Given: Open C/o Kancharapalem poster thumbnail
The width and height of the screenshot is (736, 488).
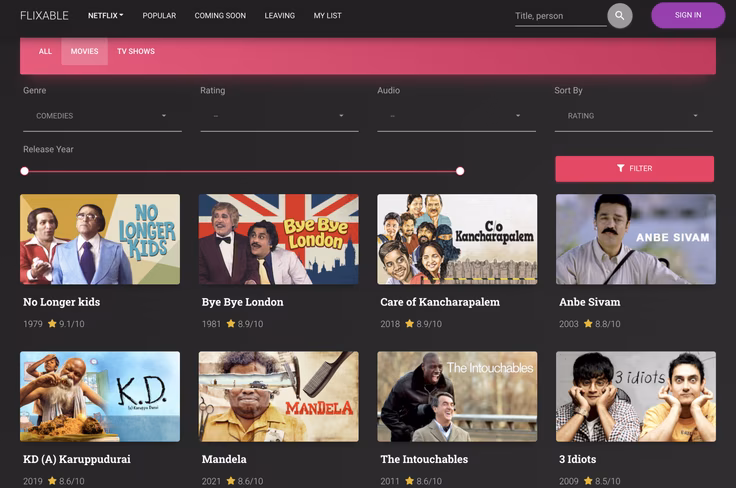Looking at the screenshot, I should point(457,239).
